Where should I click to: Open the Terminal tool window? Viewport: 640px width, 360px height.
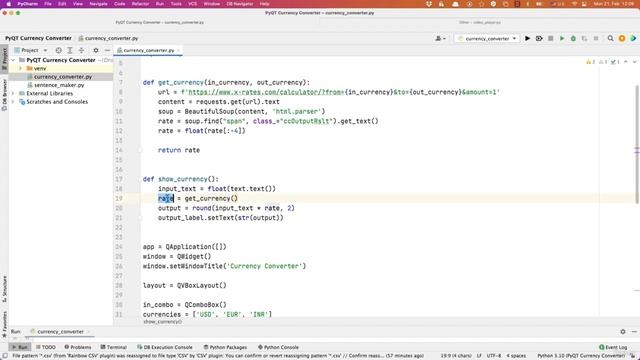click(x=113, y=347)
